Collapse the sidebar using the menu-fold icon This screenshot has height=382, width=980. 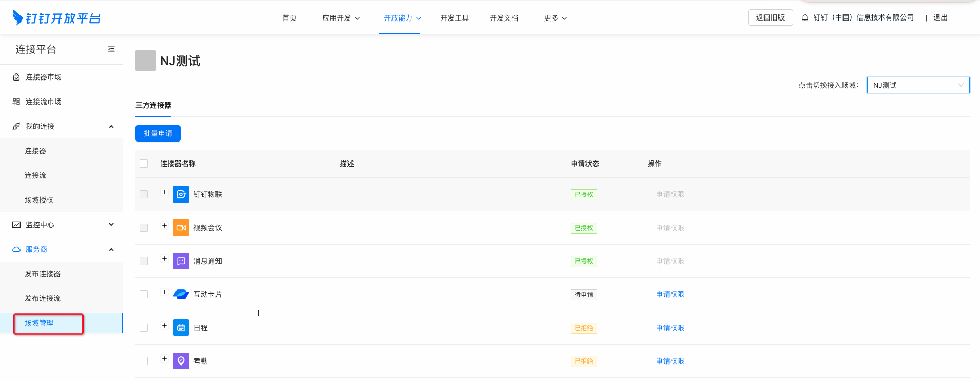pos(111,49)
